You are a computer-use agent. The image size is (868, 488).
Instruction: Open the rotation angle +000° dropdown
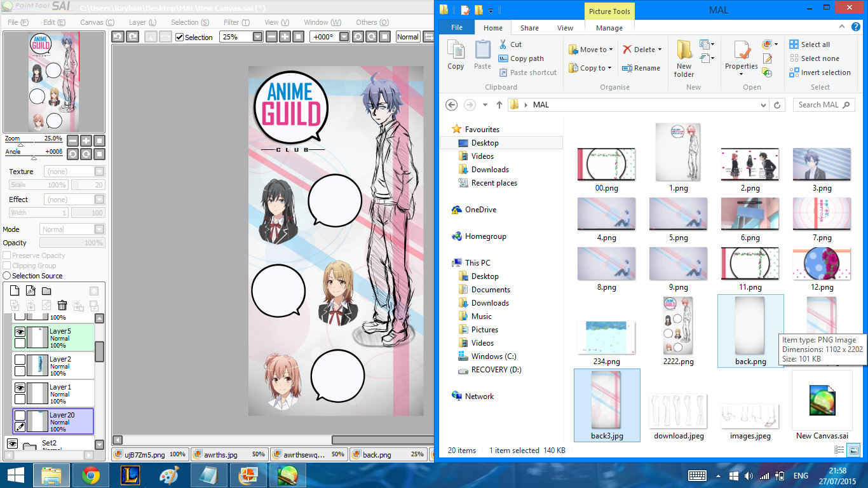(x=344, y=37)
